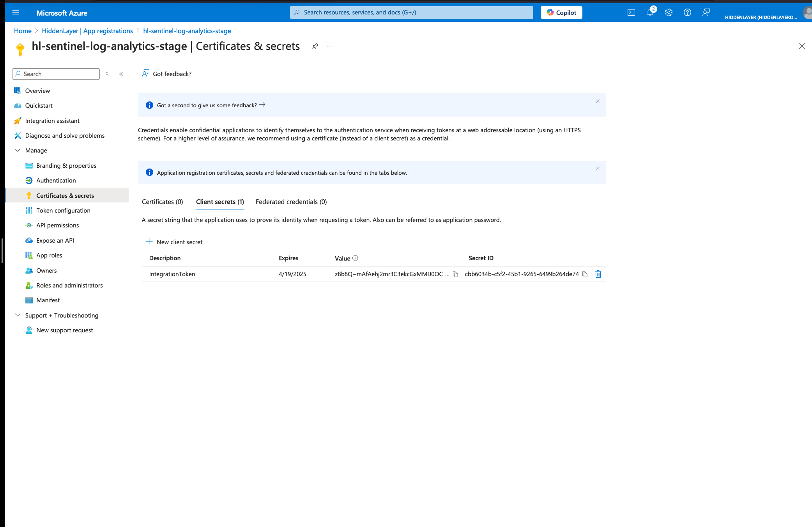Collapse the left navigation pane
This screenshot has height=527, width=812.
(121, 74)
